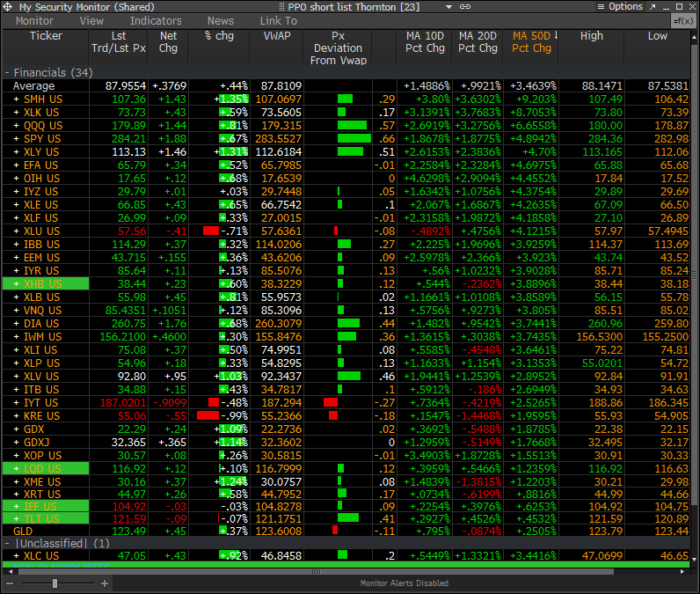
Task: Click the +9.203% MA 50D value
Action: (x=536, y=99)
